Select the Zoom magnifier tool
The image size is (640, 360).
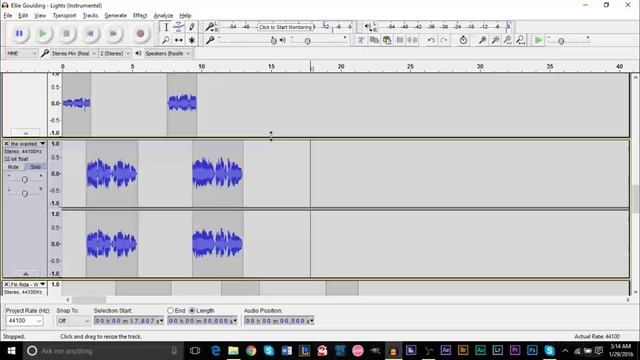click(166, 40)
